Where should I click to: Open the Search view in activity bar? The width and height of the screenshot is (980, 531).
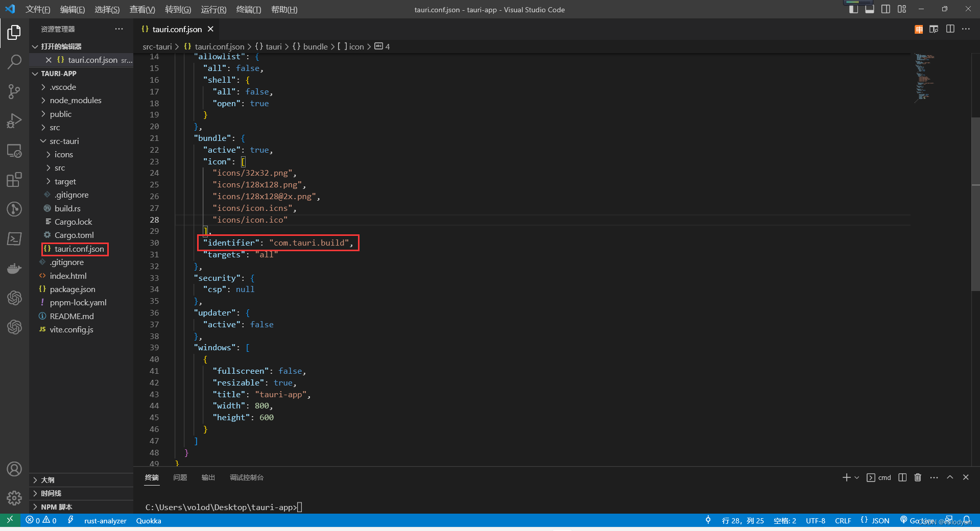(14, 62)
